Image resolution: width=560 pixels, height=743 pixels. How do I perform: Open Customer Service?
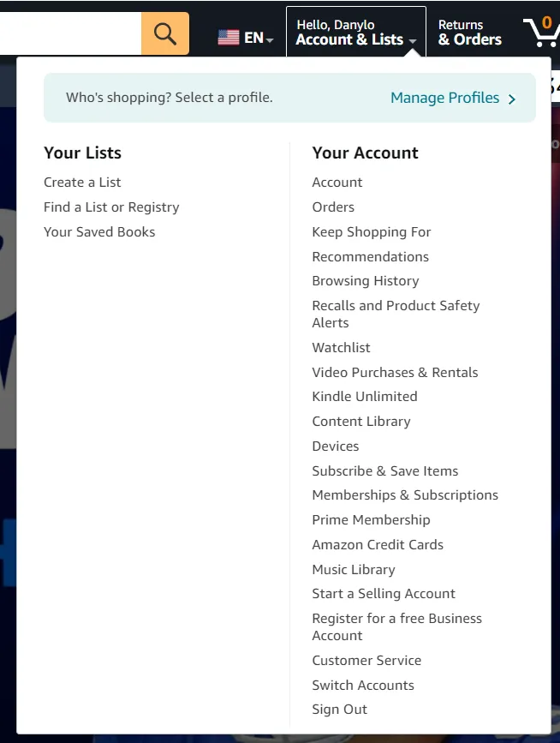[366, 661]
